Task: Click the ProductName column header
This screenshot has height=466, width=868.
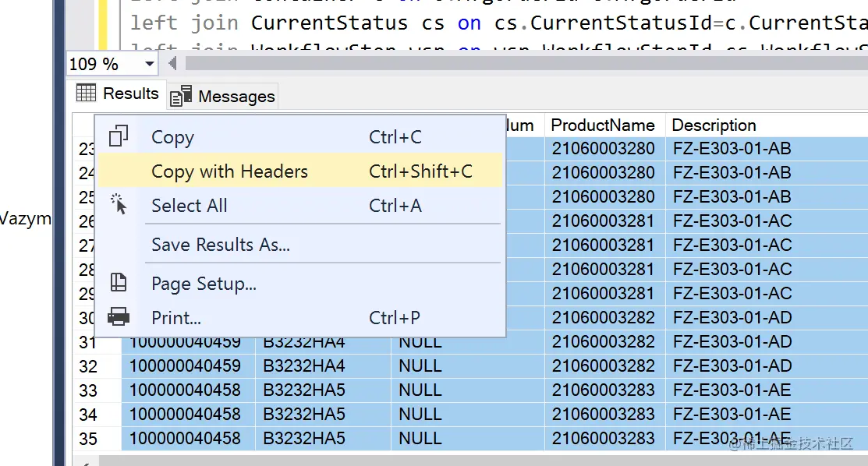Action: pos(602,125)
